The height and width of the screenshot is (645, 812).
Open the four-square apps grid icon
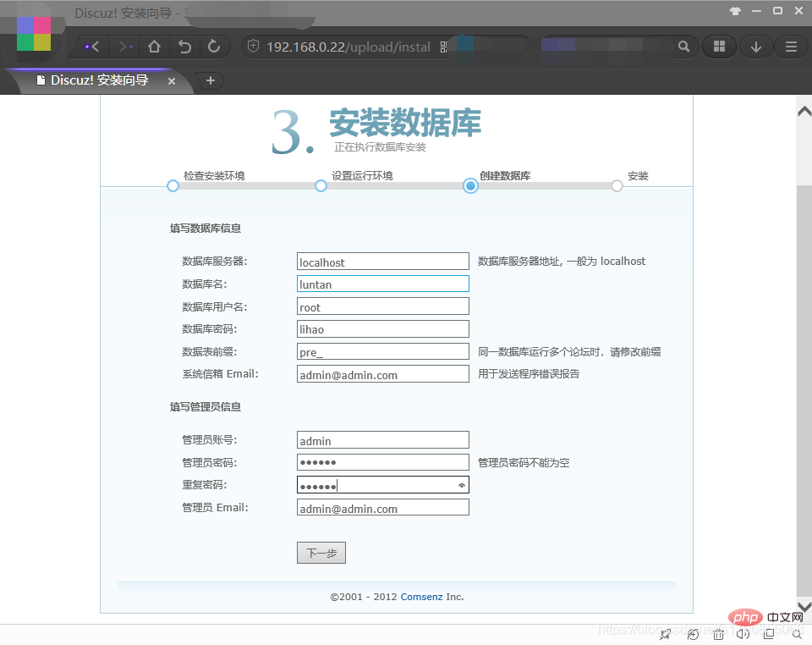(x=719, y=47)
